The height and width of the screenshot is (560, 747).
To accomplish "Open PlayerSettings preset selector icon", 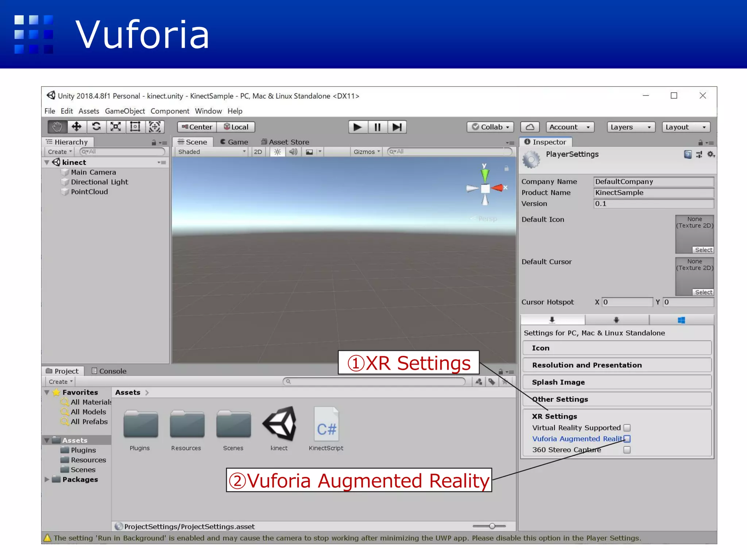I will click(x=699, y=155).
